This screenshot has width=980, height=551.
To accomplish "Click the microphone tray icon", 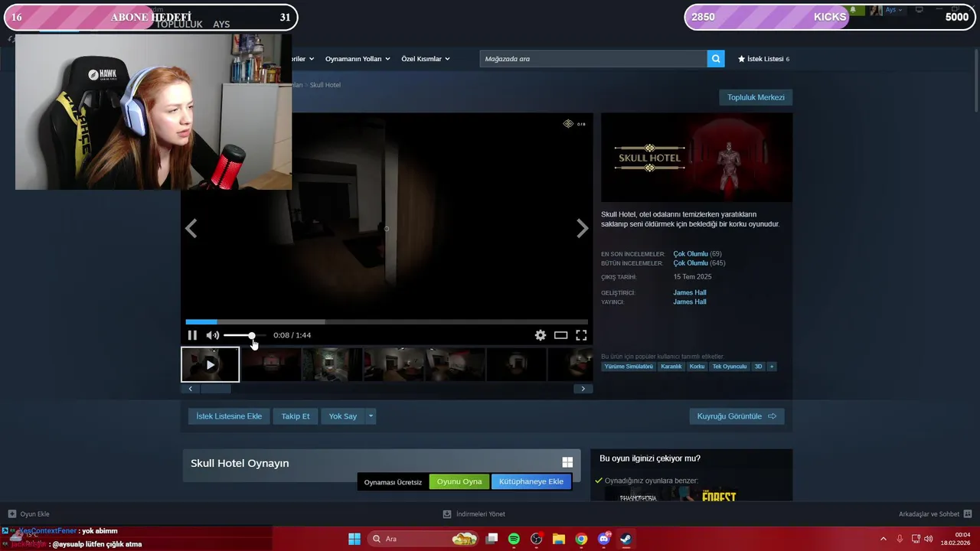I will coord(900,539).
